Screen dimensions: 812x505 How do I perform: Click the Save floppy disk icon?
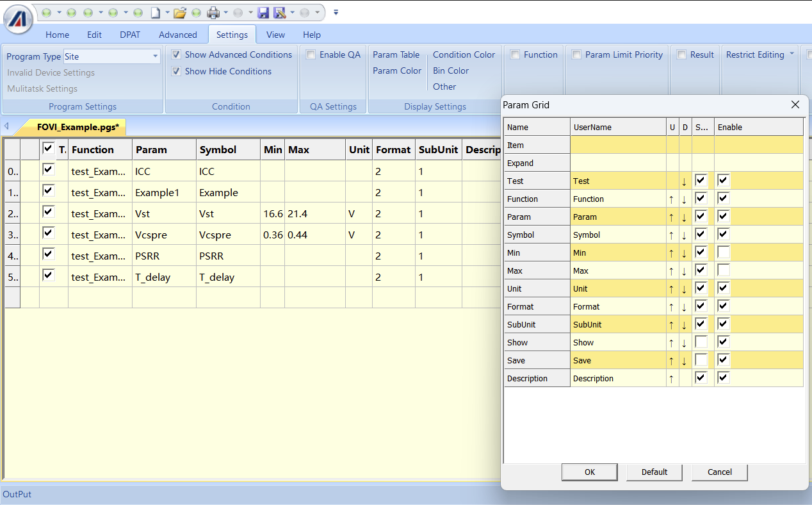click(x=263, y=12)
